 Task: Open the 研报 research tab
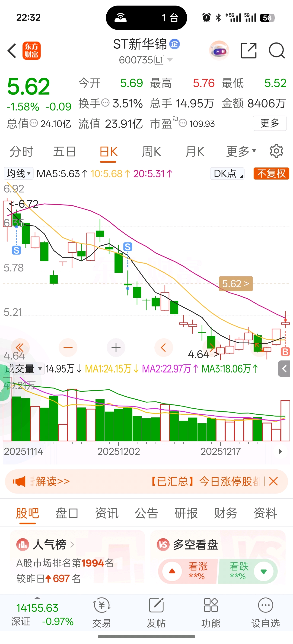pyautogui.click(x=186, y=513)
